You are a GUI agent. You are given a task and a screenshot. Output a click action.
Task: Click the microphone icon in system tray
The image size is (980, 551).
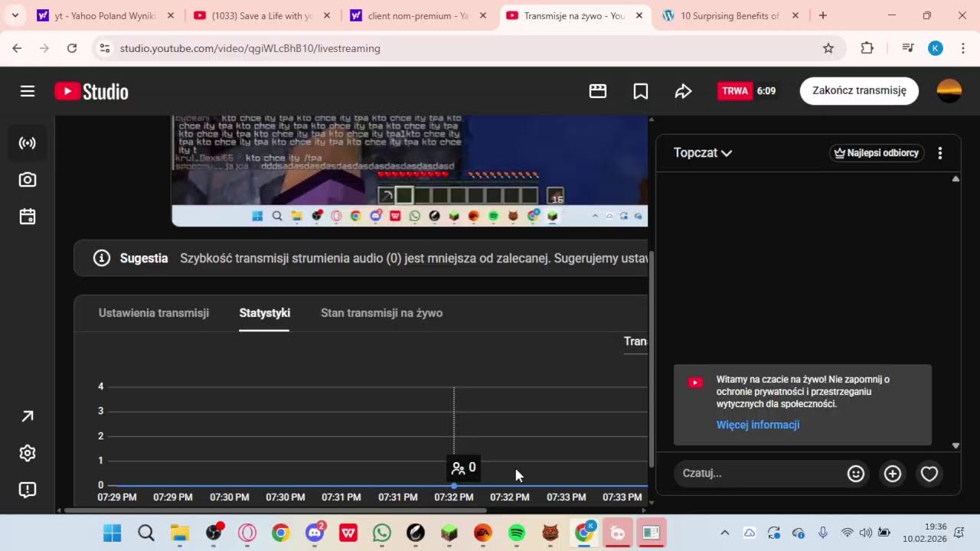click(x=823, y=533)
